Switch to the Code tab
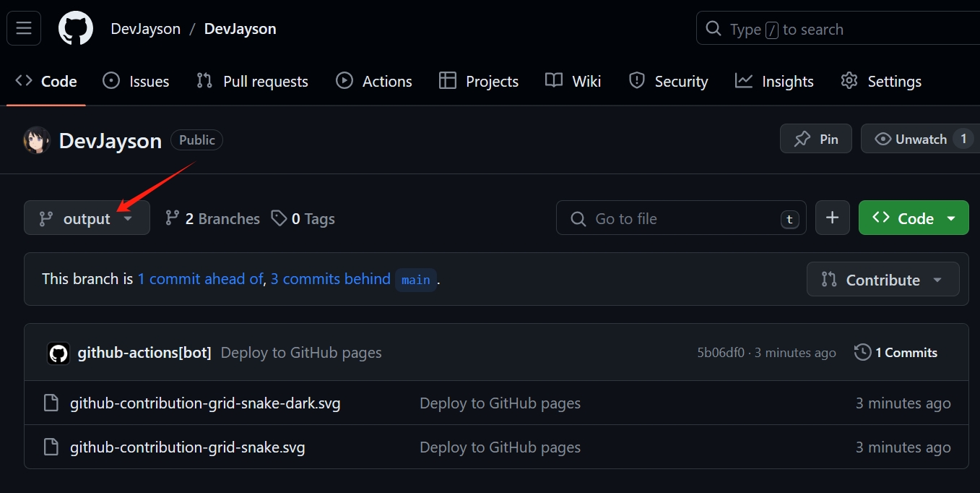This screenshot has height=493, width=980. tap(46, 81)
